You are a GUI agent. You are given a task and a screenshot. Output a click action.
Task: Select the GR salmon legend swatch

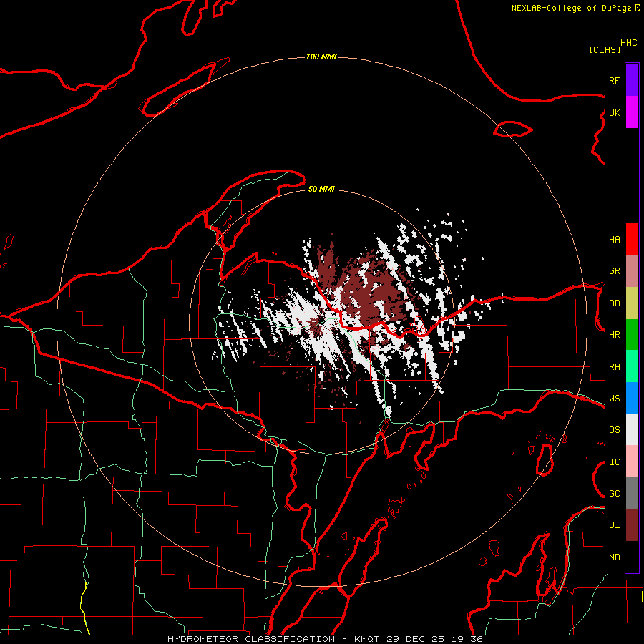pos(632,270)
